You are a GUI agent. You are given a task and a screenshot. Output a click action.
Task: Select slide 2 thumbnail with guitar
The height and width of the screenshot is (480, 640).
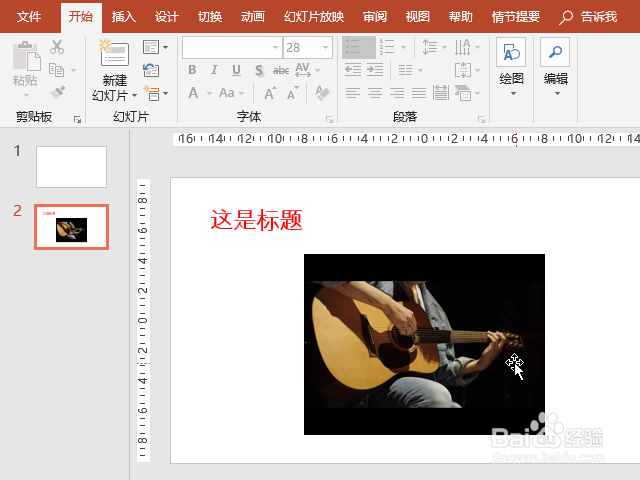click(x=71, y=227)
